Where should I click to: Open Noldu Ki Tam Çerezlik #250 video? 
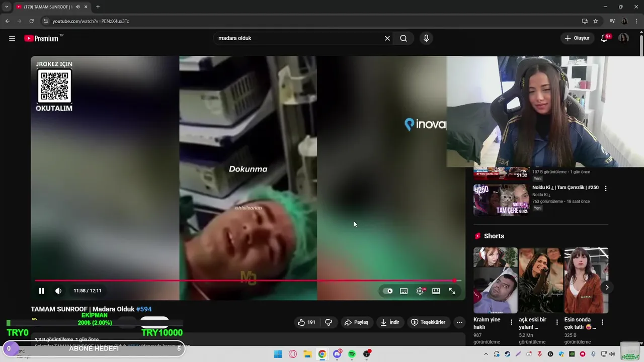tap(566, 188)
